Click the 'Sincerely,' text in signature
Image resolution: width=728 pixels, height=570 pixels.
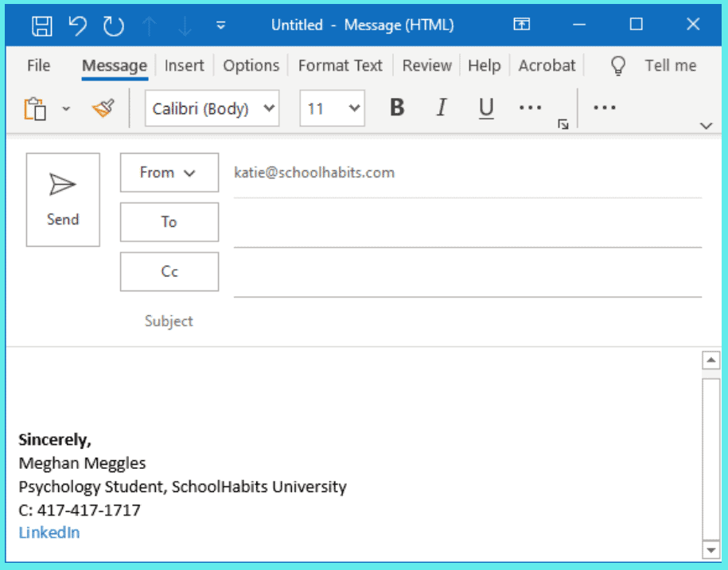tap(55, 439)
